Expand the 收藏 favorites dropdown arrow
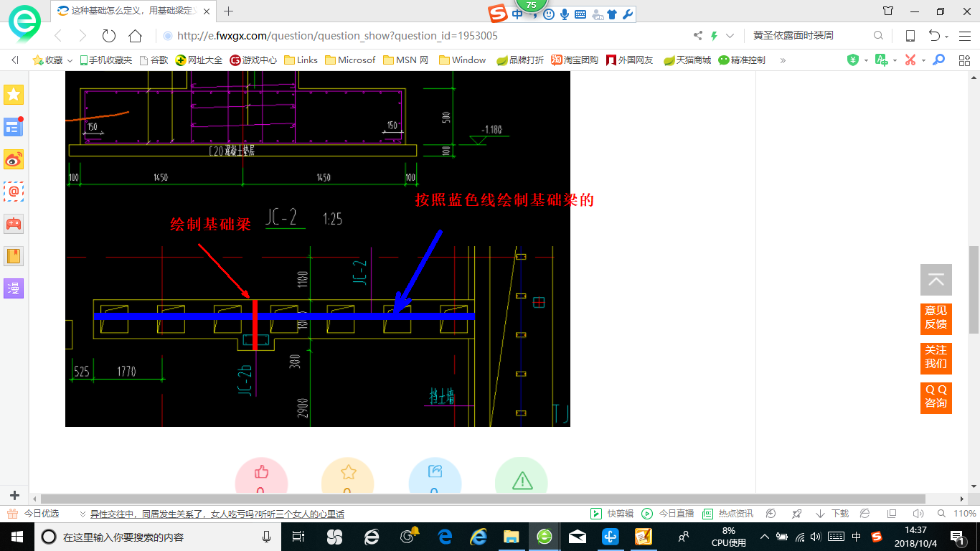Image resolution: width=980 pixels, height=551 pixels. (70, 60)
